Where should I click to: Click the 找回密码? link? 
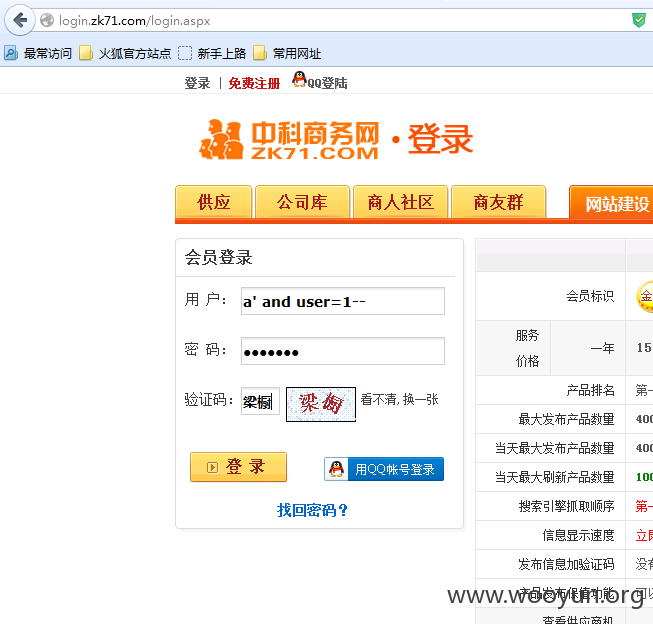[312, 510]
